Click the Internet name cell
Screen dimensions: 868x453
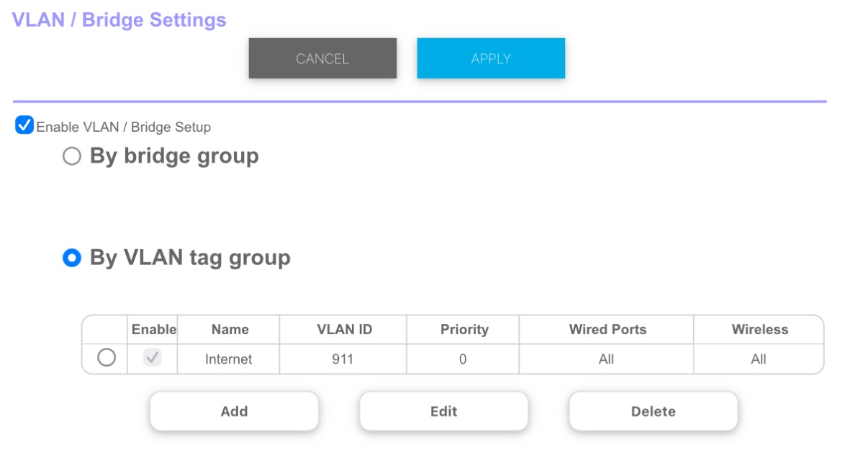[228, 359]
